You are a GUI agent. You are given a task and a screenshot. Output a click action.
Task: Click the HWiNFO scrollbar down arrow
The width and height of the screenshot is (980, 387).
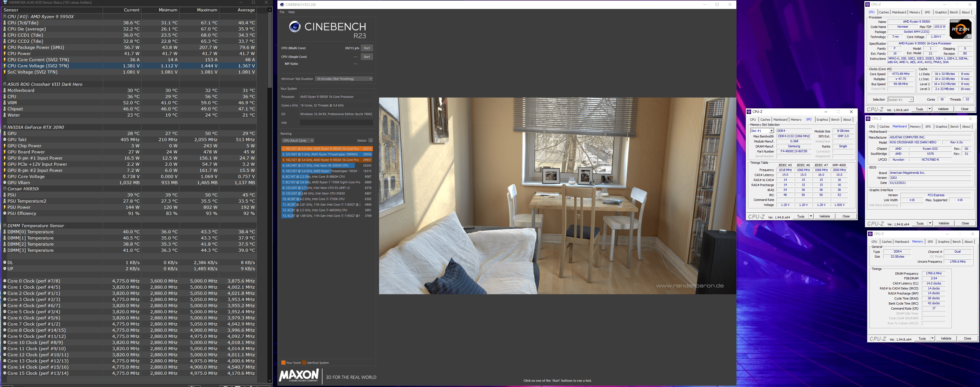(270, 380)
